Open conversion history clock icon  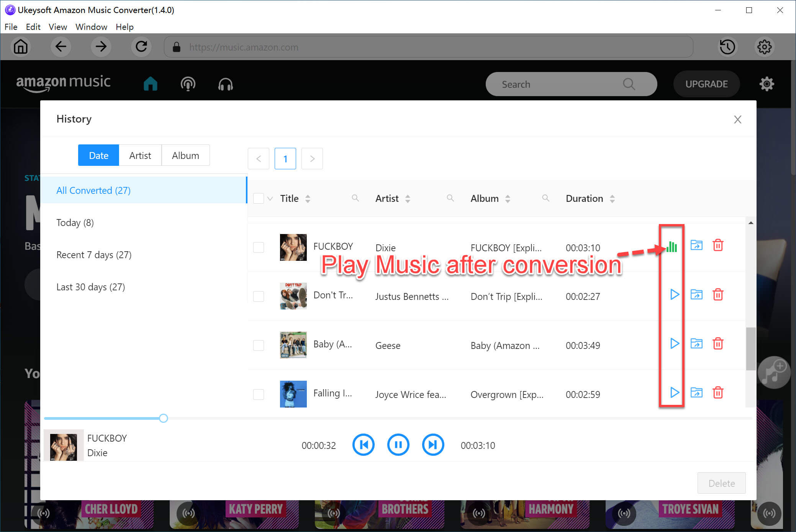[x=727, y=47]
